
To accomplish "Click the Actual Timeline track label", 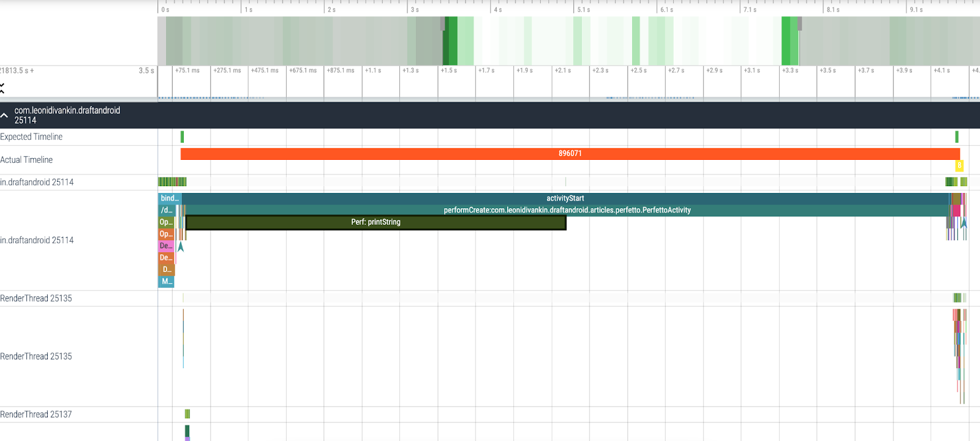I will (27, 160).
